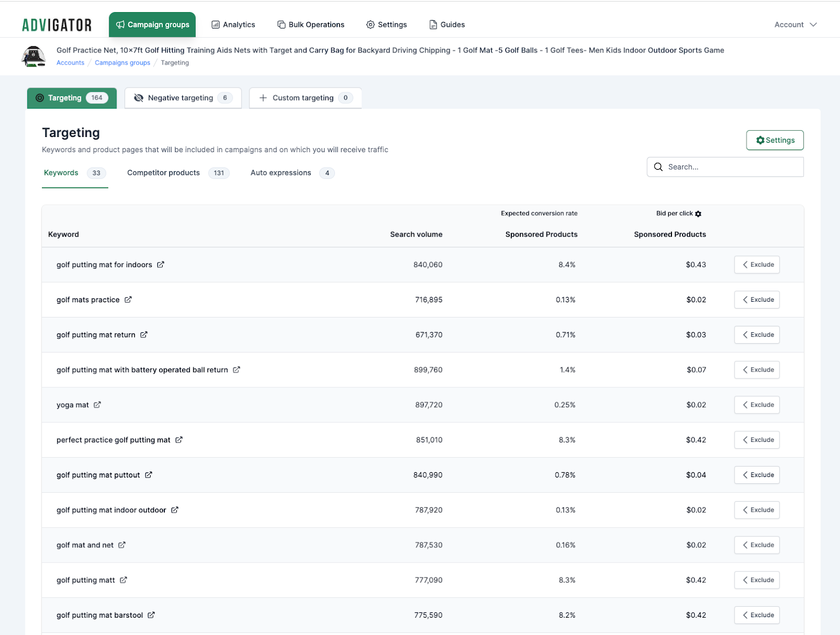The image size is (840, 635).
Task: Open external link for 'golf putting mat puttout'
Action: [149, 475]
